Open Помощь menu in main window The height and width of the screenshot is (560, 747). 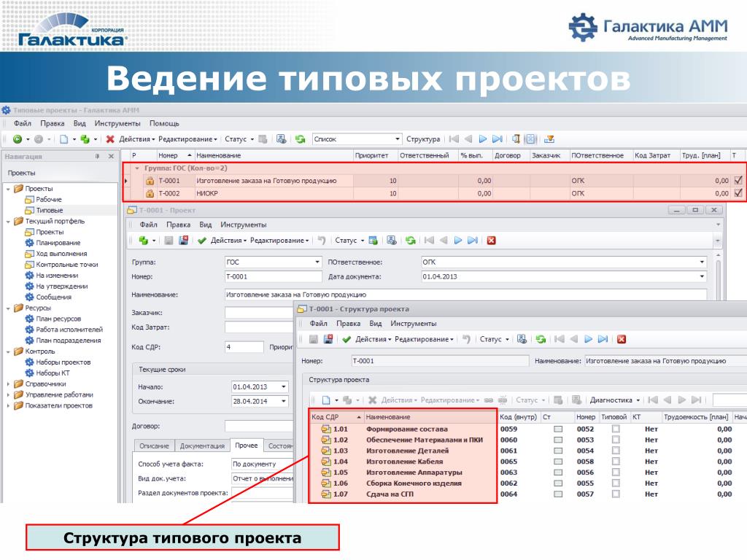point(164,123)
